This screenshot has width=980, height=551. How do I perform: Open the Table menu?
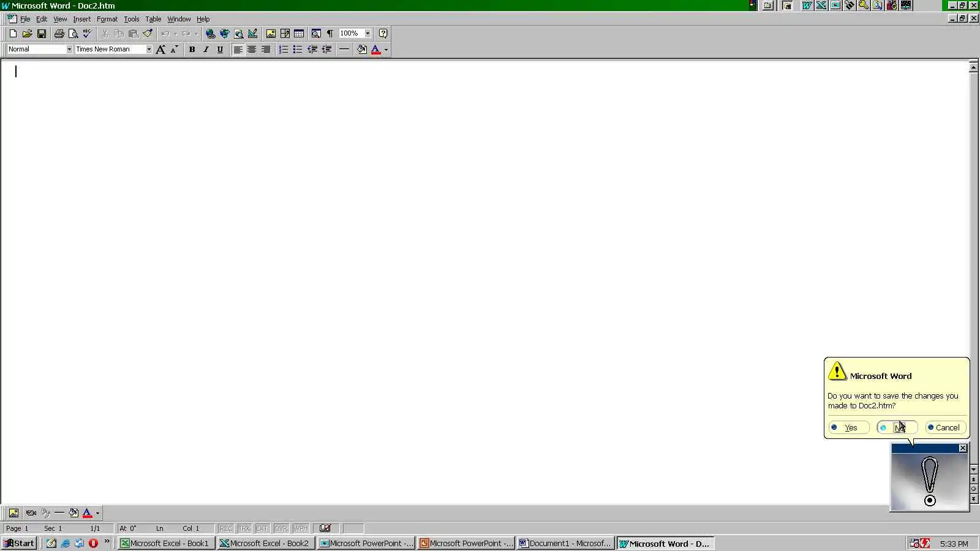(153, 19)
